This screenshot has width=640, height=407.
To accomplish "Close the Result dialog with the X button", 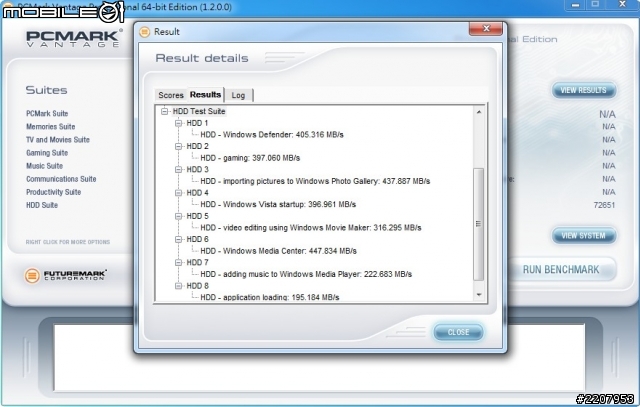I will 486,28.
